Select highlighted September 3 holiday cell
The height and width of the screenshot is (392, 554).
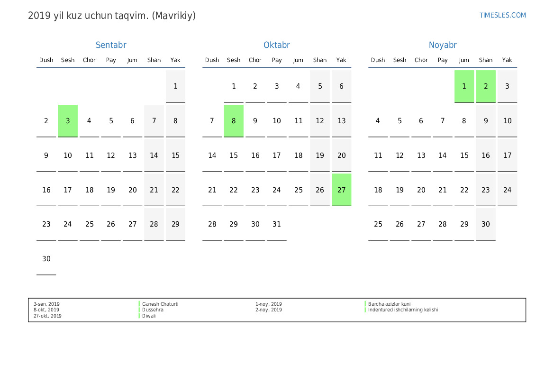(68, 121)
